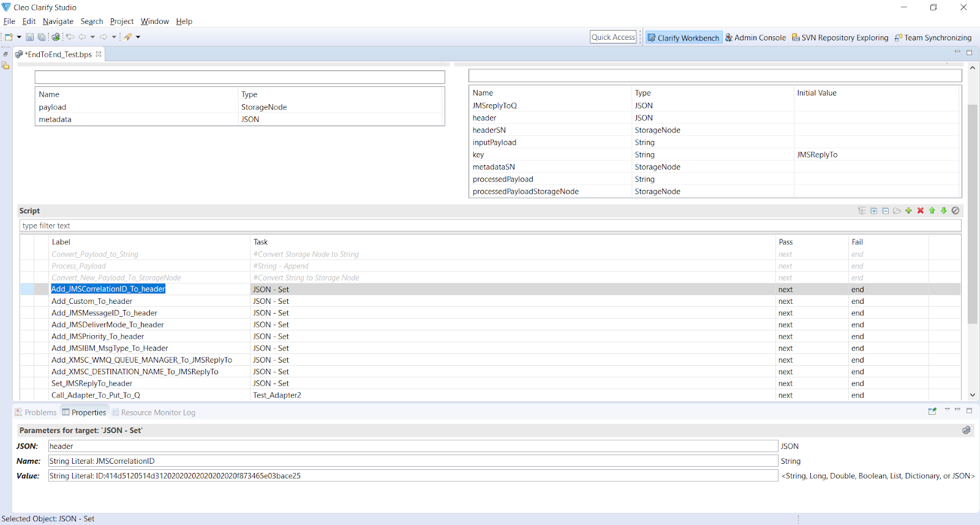Run the gears-with-play toolbar icon

pos(56,37)
